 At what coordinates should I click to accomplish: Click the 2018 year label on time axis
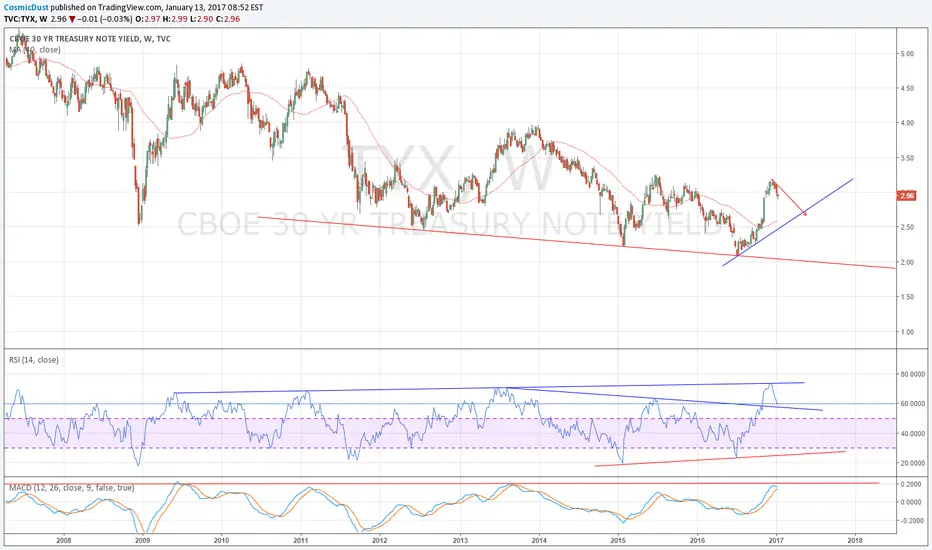(x=855, y=540)
